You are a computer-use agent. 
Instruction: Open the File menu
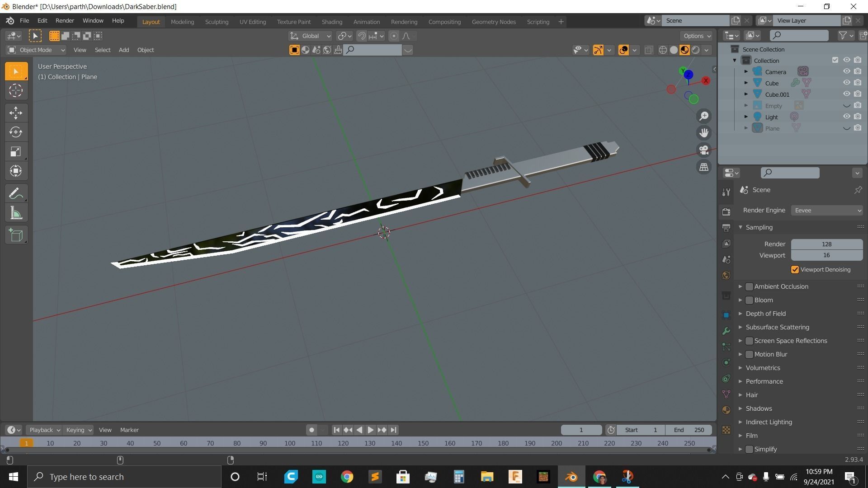[x=24, y=21]
